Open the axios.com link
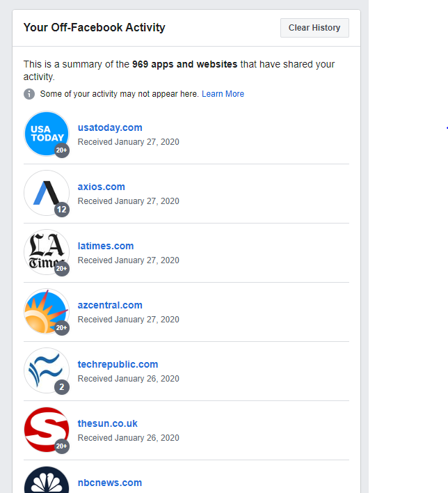The width and height of the screenshot is (448, 493). [101, 187]
